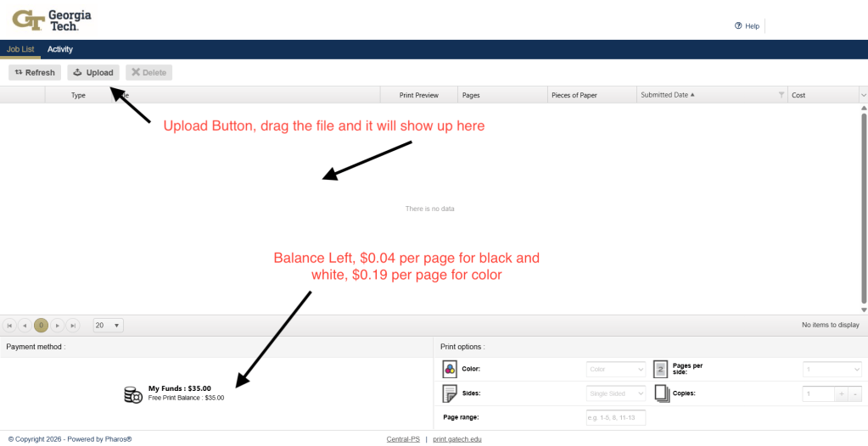Click the scrollbar up arrow

(x=864, y=108)
